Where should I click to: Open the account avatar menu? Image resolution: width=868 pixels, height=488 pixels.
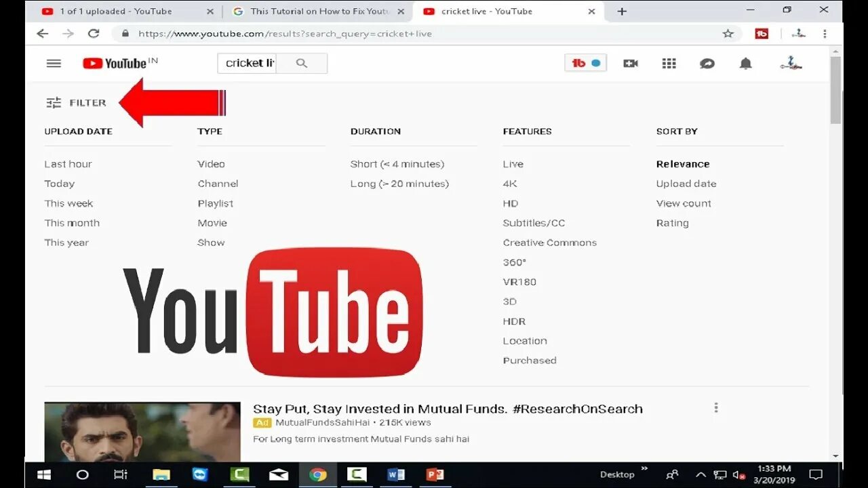[x=791, y=63]
